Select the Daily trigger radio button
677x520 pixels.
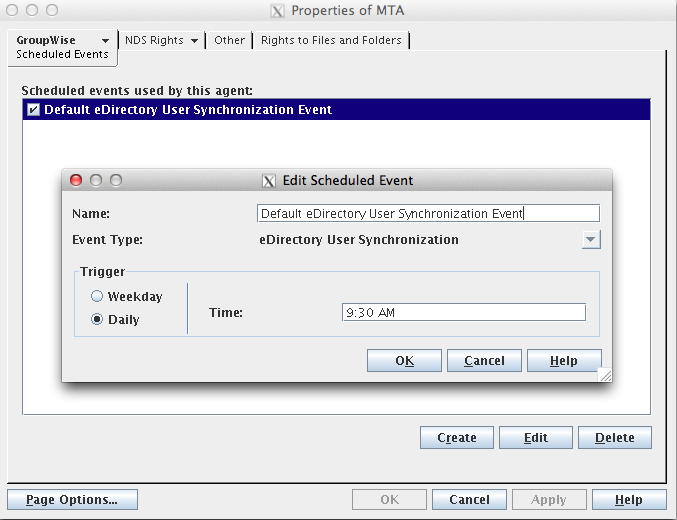point(97,319)
